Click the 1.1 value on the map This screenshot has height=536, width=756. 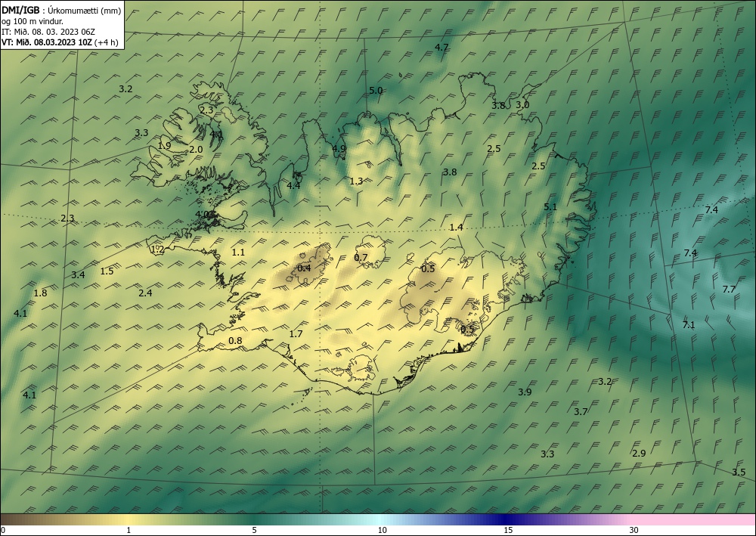click(x=238, y=252)
